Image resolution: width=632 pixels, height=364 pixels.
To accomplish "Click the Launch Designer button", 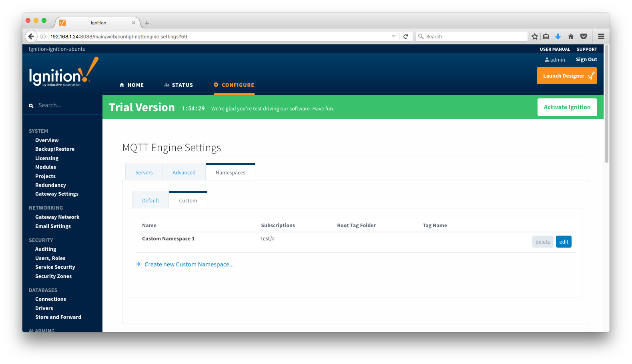I will point(567,76).
